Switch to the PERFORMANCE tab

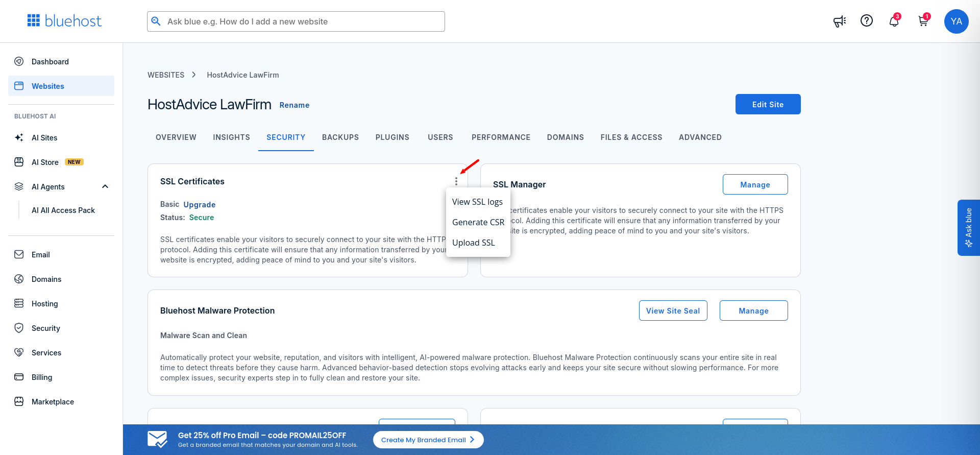pyautogui.click(x=501, y=137)
